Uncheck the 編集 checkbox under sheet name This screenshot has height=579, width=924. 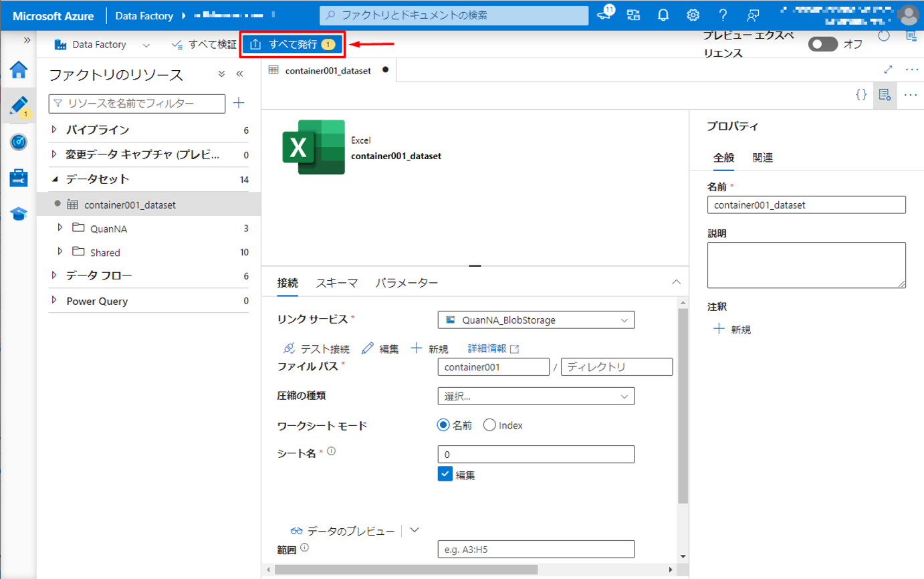click(445, 474)
